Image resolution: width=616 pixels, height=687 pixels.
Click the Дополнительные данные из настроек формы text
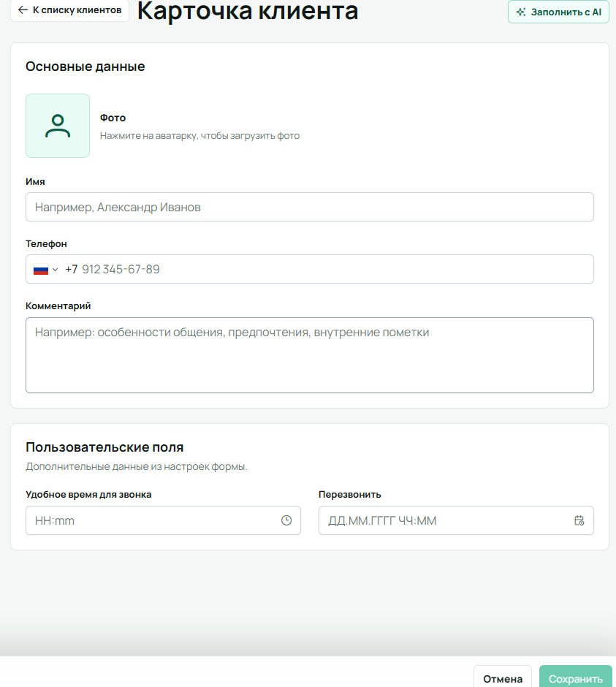pos(136,466)
